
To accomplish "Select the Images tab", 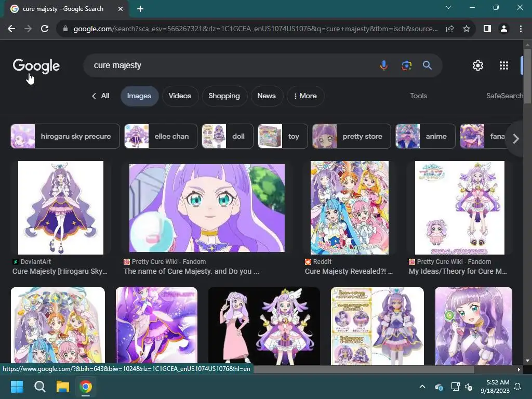I will 139,96.
